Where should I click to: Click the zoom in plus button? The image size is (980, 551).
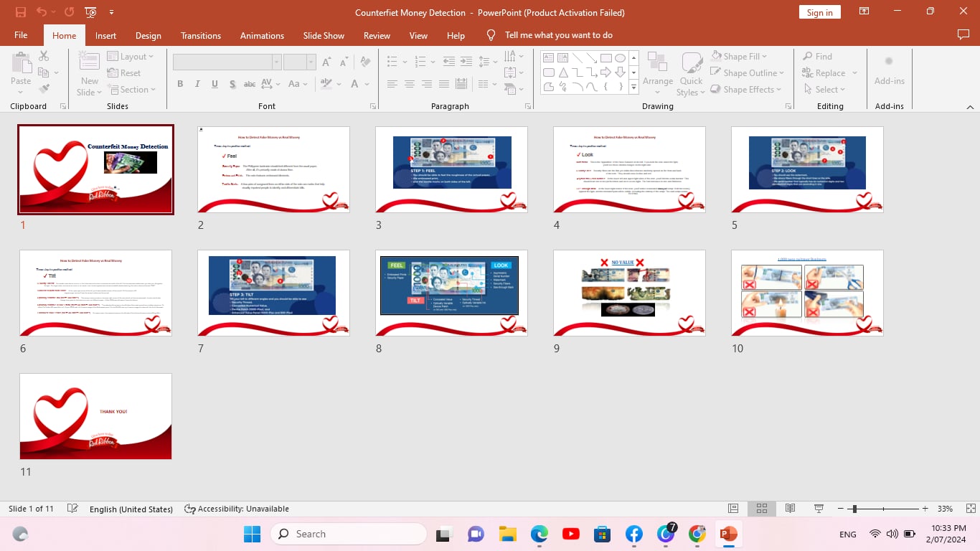coord(925,509)
